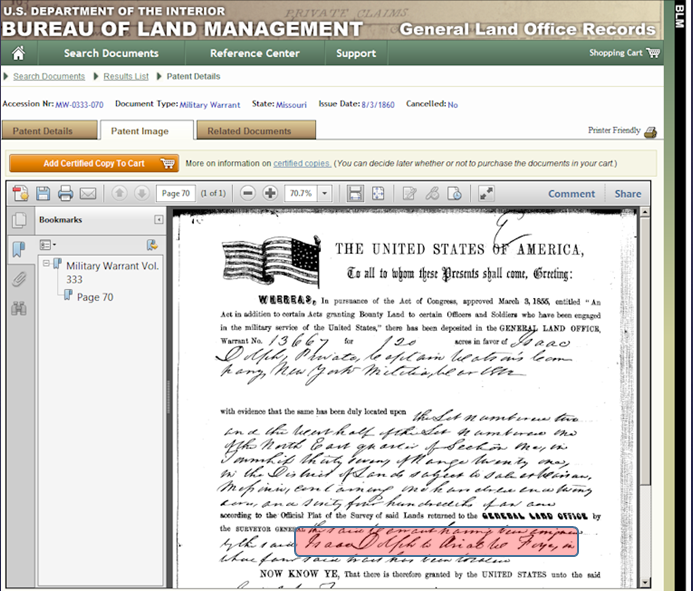Click the issue date 8/3/1860

point(378,105)
